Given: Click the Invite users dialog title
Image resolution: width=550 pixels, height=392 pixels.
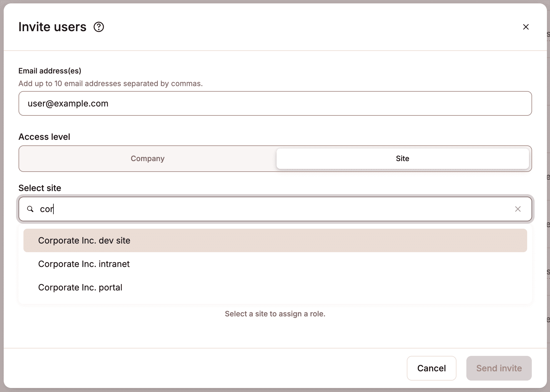Looking at the screenshot, I should [x=52, y=27].
